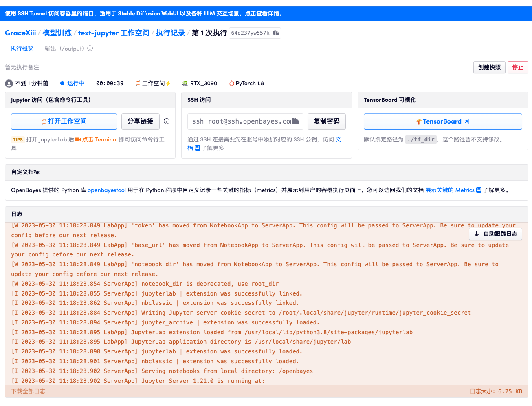This screenshot has height=406, width=532.
Task: Click the info icon beside 输出 tab
Action: 90,49
